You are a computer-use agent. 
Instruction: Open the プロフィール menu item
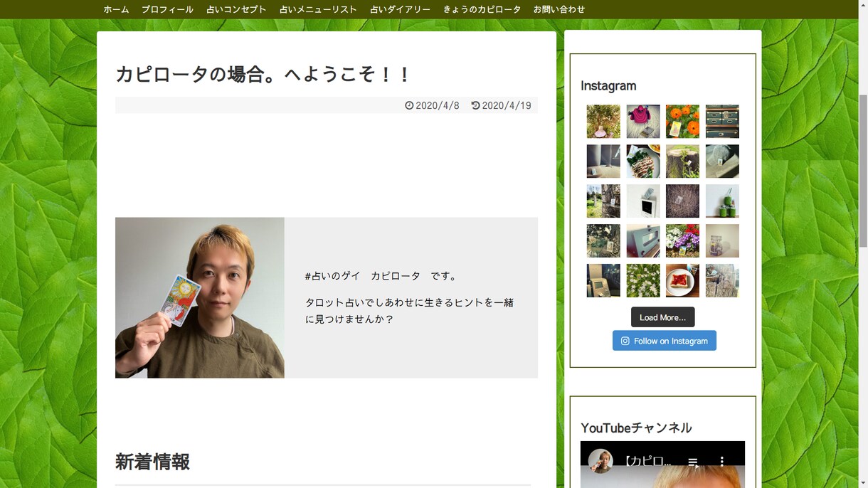[167, 9]
